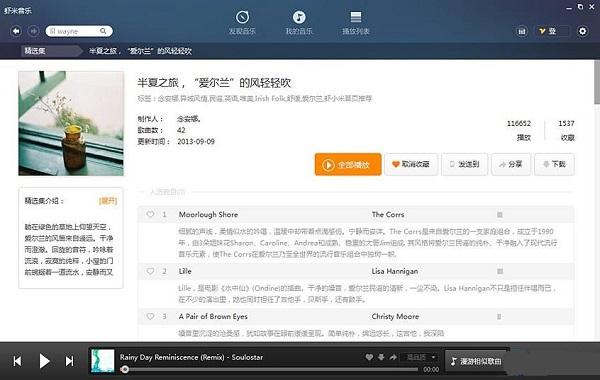Viewport: 600px width, 380px height.
Task: Open the 我的音乐 my music tab
Action: point(299,23)
